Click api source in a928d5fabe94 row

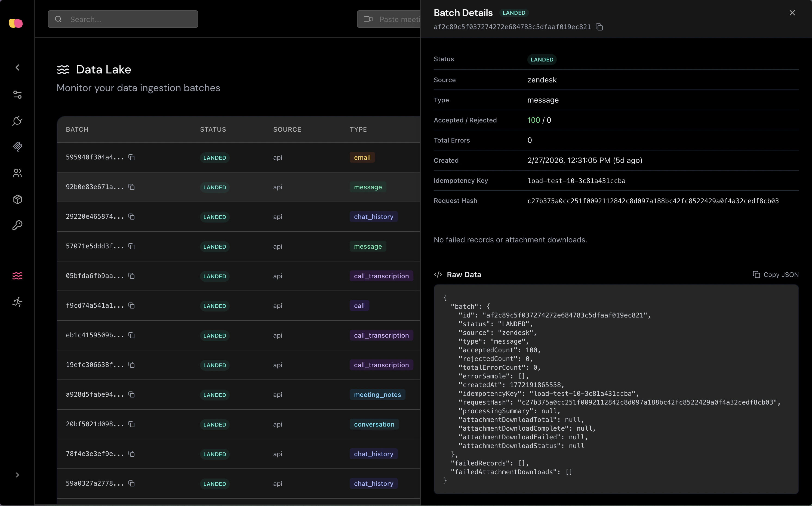[x=278, y=394]
